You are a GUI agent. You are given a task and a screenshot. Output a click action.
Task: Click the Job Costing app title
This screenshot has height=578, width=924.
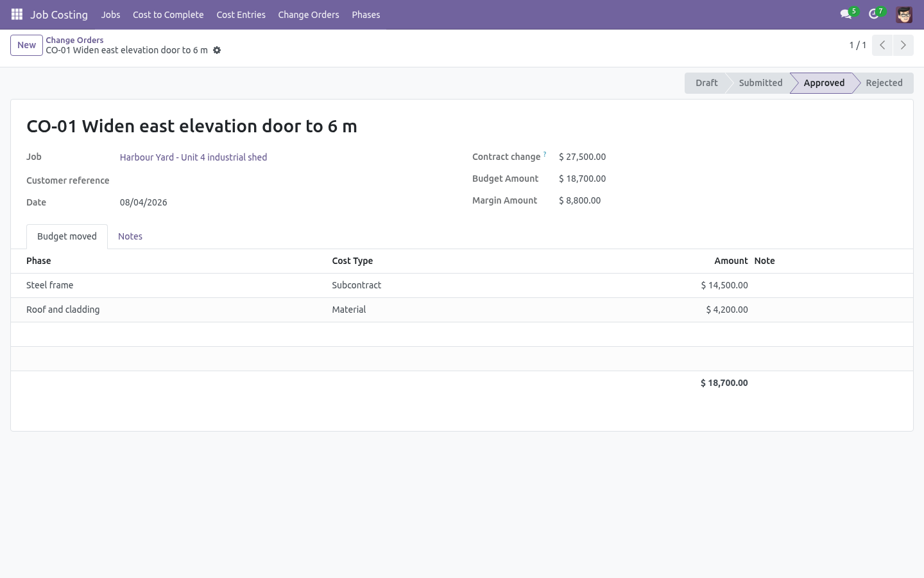coord(59,15)
